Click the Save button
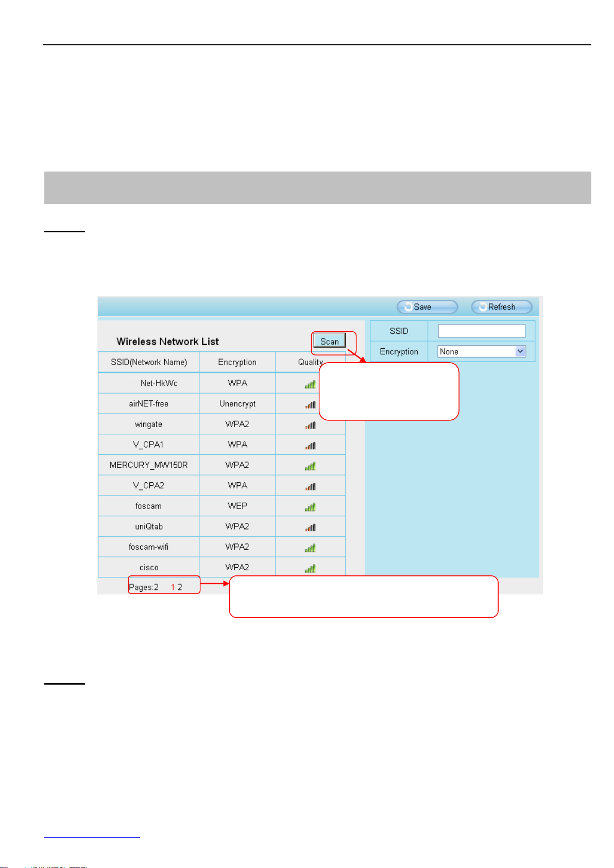Viewport: 614px width, 868px height. tap(427, 307)
